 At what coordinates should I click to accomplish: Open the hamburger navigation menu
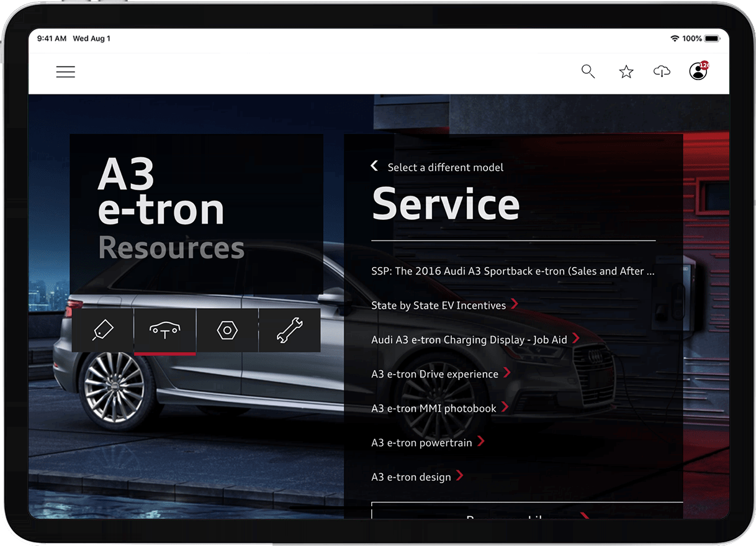tap(65, 72)
